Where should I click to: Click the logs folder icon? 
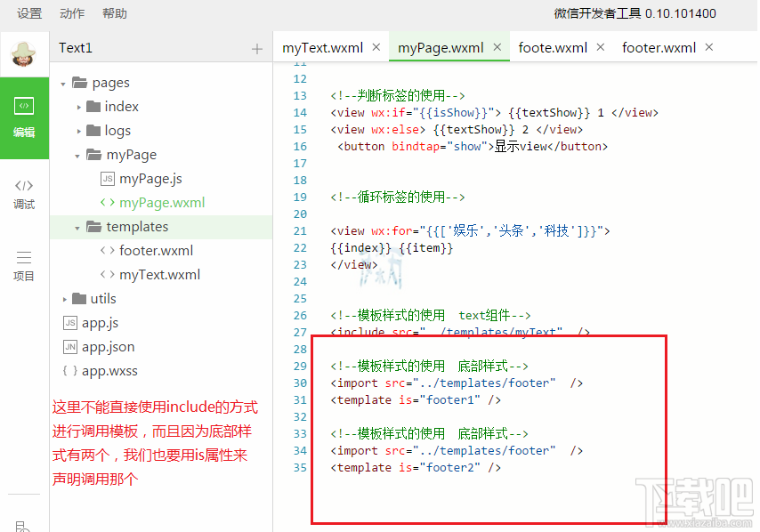tap(93, 130)
